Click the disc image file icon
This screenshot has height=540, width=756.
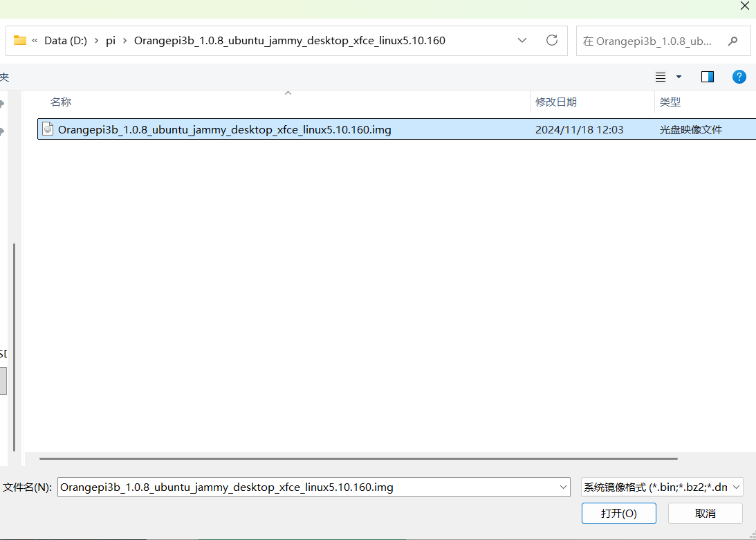48,129
